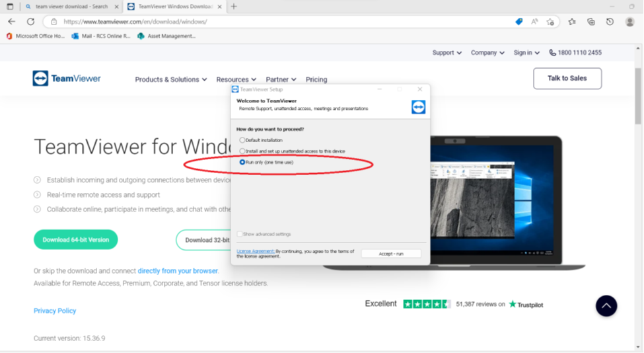The width and height of the screenshot is (644, 353).
Task: Open Asset Management bookmark
Action: (166, 36)
